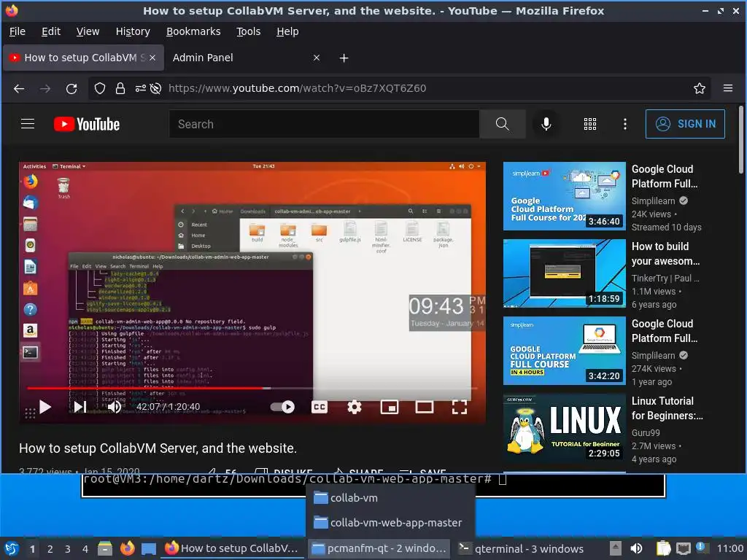
Task: Open the Tools menu
Action: [x=248, y=31]
